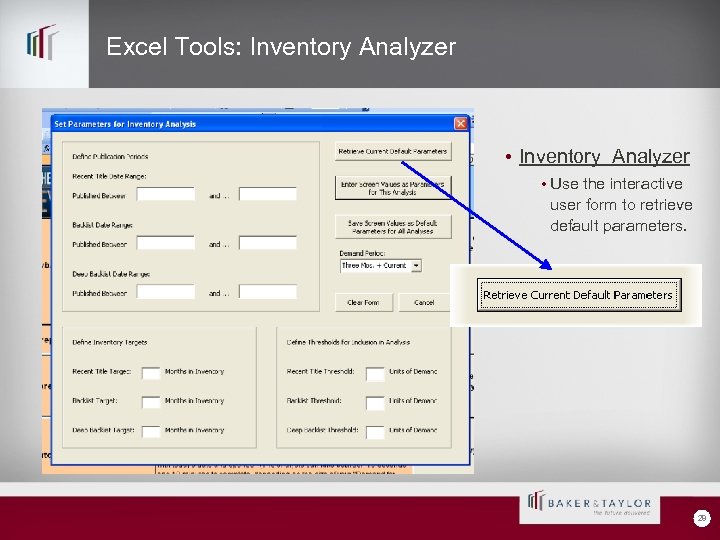Viewport: 720px width, 540px height.
Task: Click Define Publication Periods label
Action: [110, 157]
